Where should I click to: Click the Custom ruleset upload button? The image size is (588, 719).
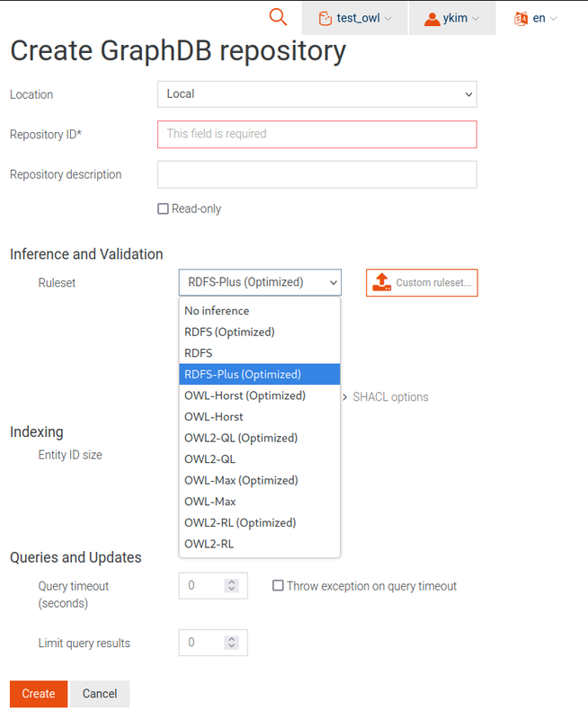[x=422, y=282]
